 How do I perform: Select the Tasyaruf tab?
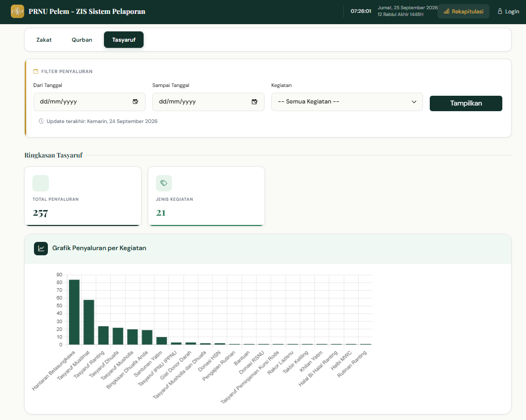click(124, 40)
